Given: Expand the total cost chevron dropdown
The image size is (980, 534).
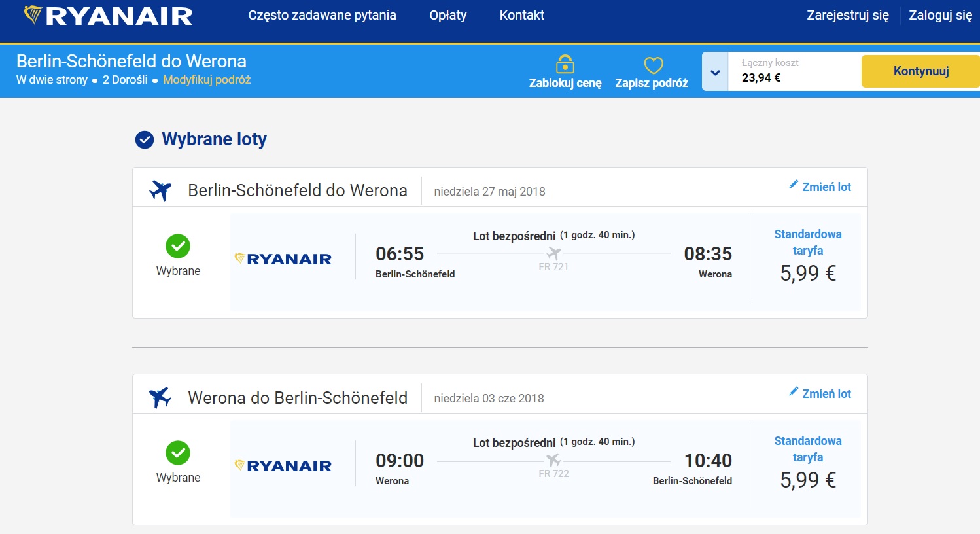Looking at the screenshot, I should pyautogui.click(x=715, y=72).
